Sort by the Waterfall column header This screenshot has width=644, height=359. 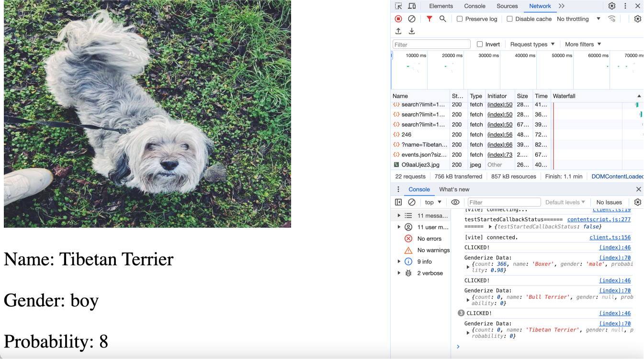click(597, 96)
